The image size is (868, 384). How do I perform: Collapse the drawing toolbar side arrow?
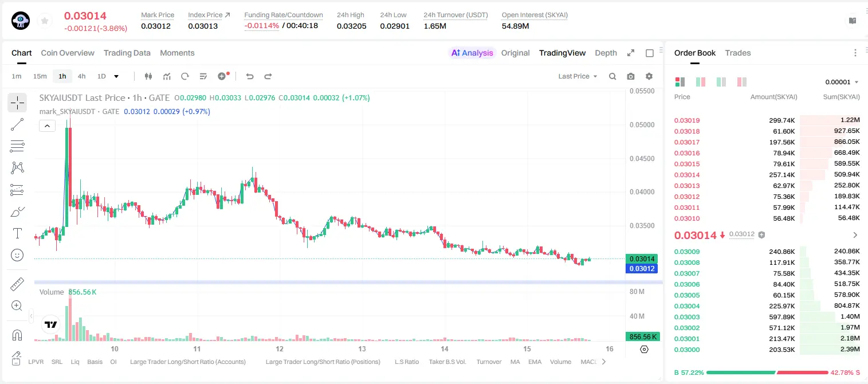[31, 316]
